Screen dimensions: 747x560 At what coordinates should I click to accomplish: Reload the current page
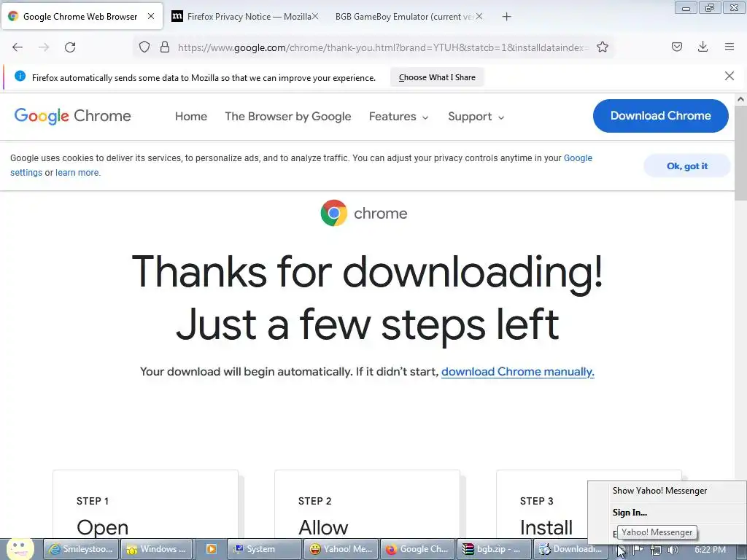[70, 47]
